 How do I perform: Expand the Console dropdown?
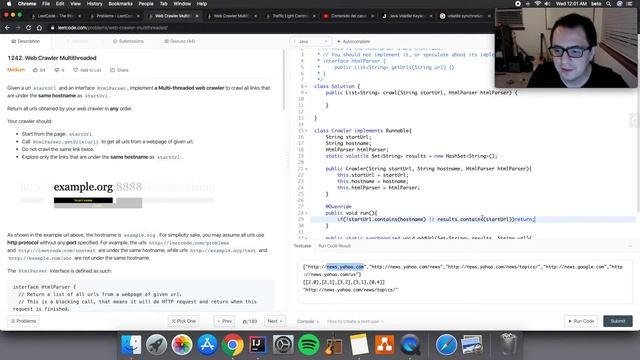click(308, 322)
